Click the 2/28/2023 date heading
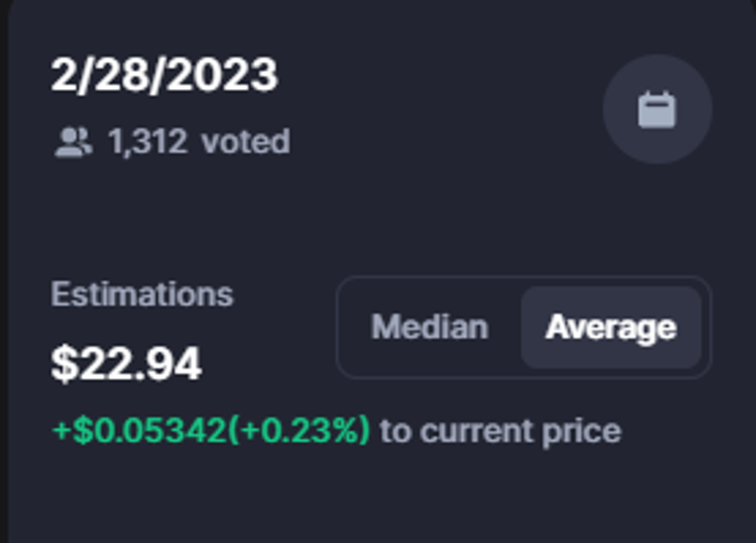 (165, 76)
